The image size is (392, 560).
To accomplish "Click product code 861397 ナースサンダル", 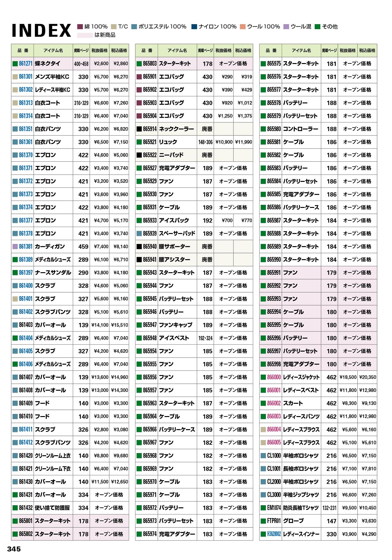I will [25, 272].
